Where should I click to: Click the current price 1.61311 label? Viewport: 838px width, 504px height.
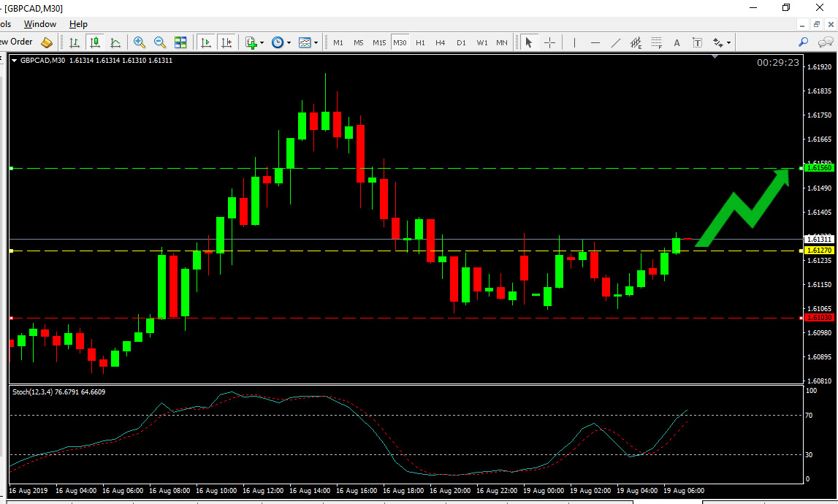pyautogui.click(x=819, y=240)
